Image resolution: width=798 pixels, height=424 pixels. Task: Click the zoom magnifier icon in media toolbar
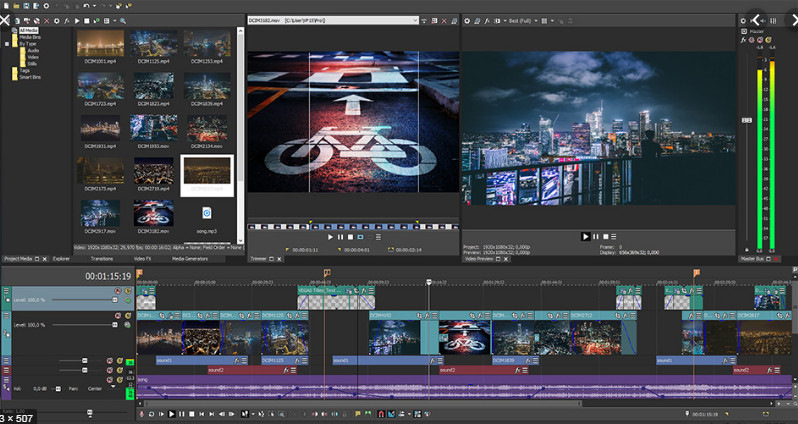point(123,20)
